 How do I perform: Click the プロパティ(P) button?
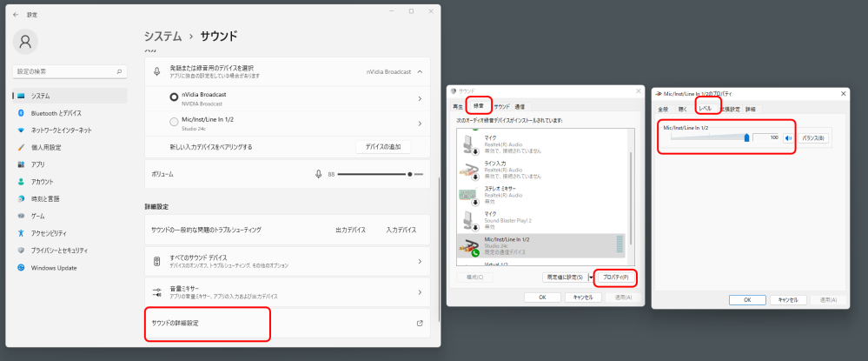pos(615,277)
